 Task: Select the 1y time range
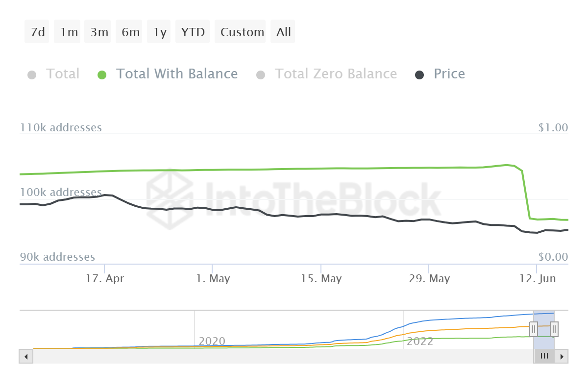pyautogui.click(x=159, y=32)
